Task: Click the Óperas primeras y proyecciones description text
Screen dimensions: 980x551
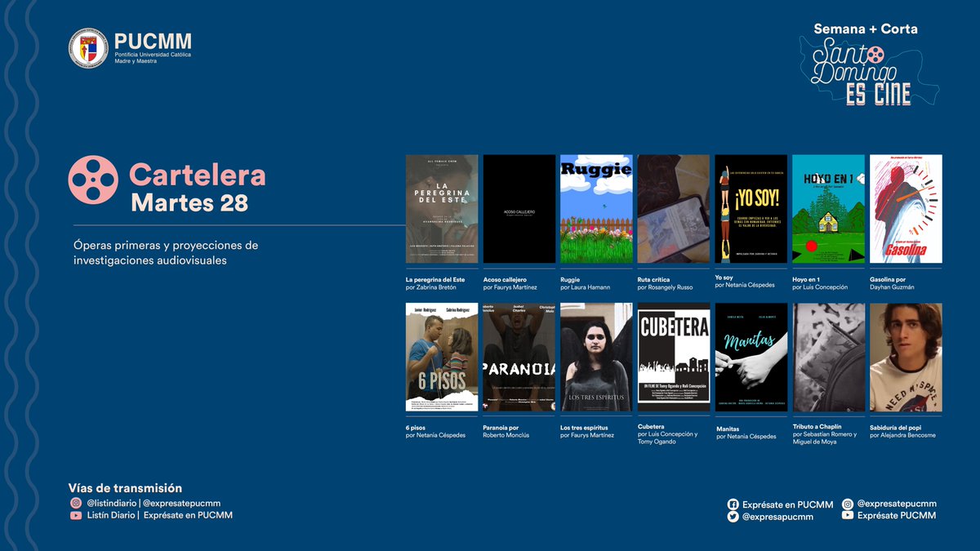Action: pos(166,252)
